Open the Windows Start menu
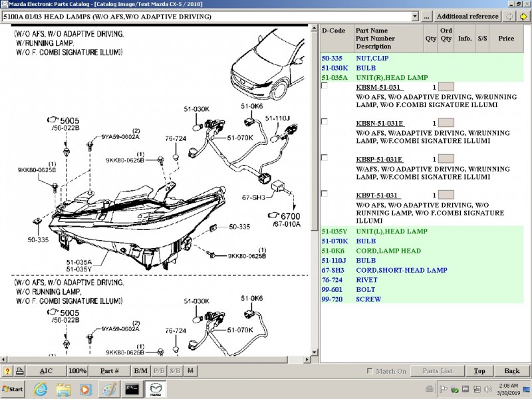The height and width of the screenshot is (399, 532). pyautogui.click(x=13, y=389)
